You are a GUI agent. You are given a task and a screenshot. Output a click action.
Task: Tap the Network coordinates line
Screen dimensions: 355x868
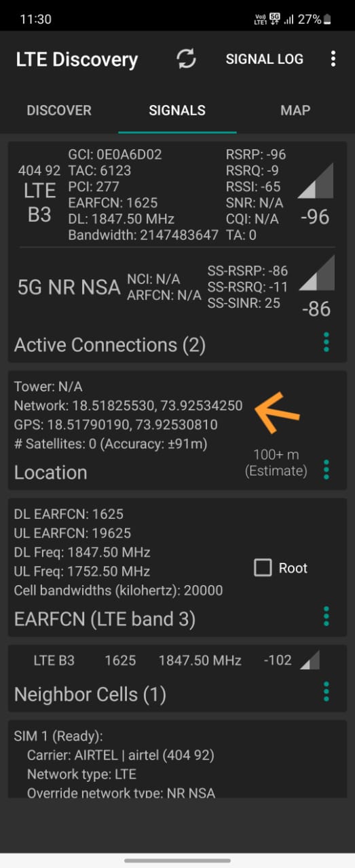pyautogui.click(x=128, y=406)
